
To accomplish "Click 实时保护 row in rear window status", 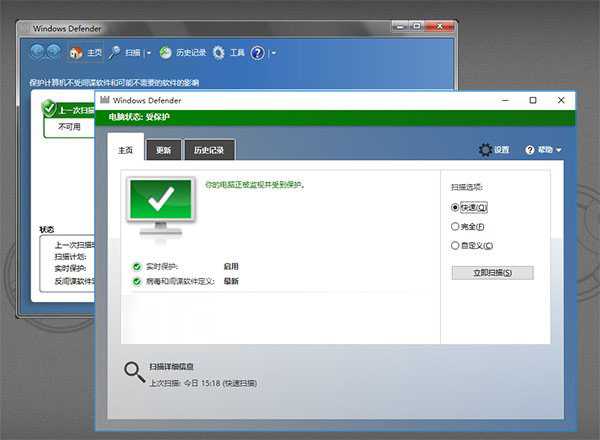I will click(x=70, y=268).
